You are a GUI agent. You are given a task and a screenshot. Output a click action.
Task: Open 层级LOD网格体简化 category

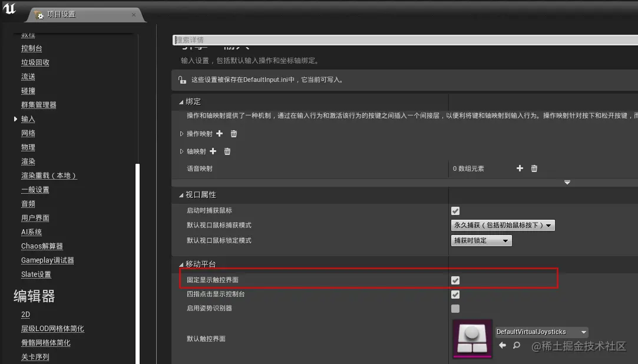pos(52,329)
